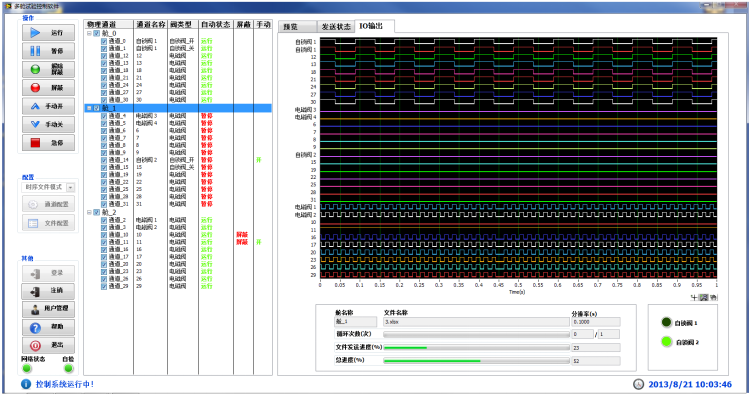Click the red ball 屏蔽 icon
This screenshot has height=398, width=753.
click(35, 88)
